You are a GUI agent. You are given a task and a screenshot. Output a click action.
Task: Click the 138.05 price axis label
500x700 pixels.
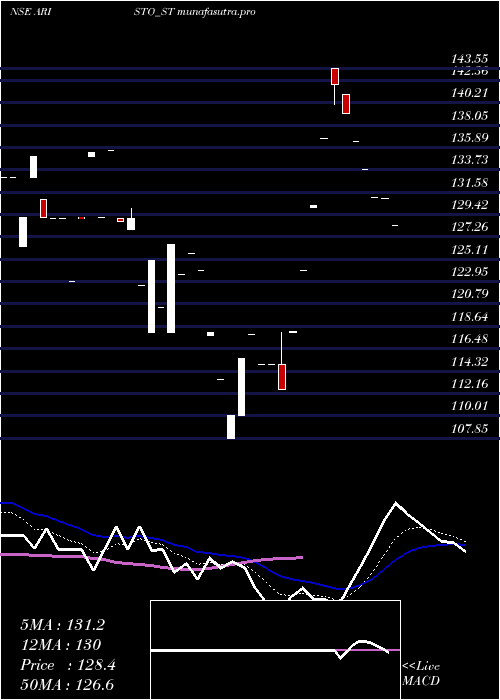tap(469, 116)
